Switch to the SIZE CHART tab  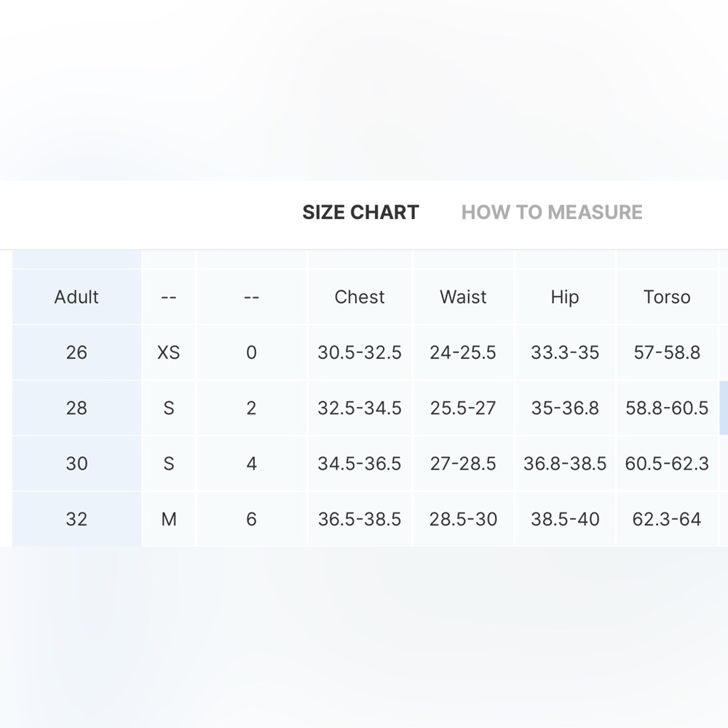pos(360,213)
